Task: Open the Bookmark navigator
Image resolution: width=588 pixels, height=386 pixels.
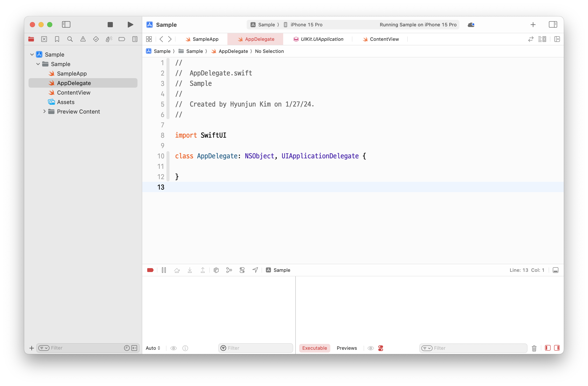Action: pyautogui.click(x=57, y=39)
